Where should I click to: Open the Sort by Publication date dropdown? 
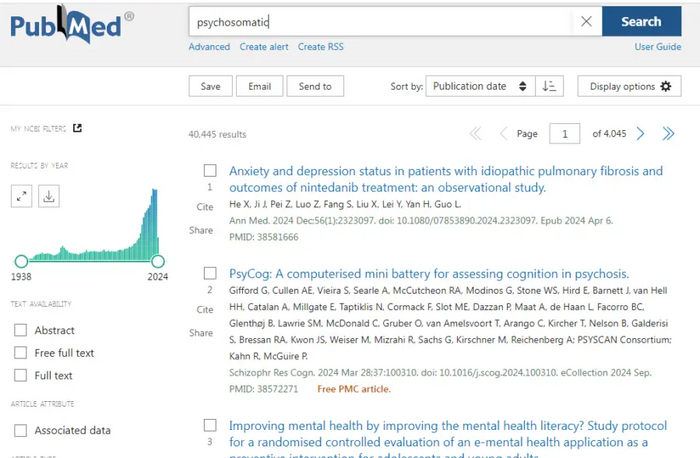tap(479, 87)
